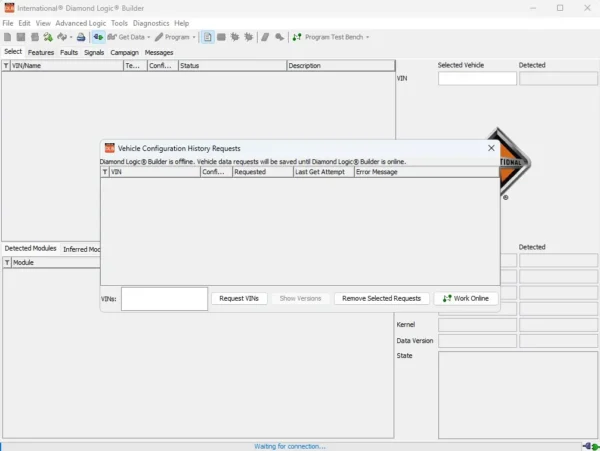Click the undo/redo arrows toolbar icon
This screenshot has height=451, width=600.
pyautogui.click(x=62, y=37)
